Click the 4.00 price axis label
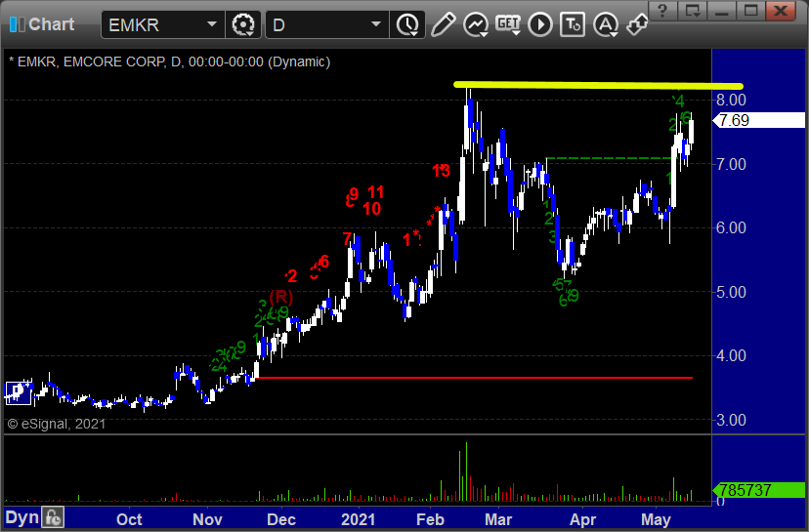Viewport: 809px width, 532px height. 731,355
